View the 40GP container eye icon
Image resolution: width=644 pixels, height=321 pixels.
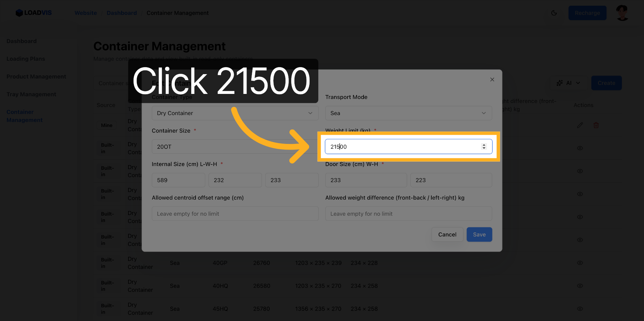[x=580, y=263]
